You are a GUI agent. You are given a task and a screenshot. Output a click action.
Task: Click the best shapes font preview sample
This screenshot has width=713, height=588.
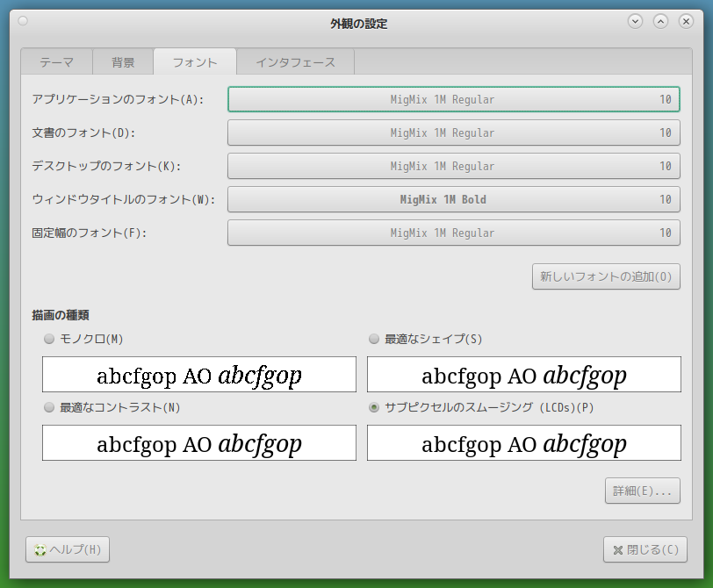(524, 375)
